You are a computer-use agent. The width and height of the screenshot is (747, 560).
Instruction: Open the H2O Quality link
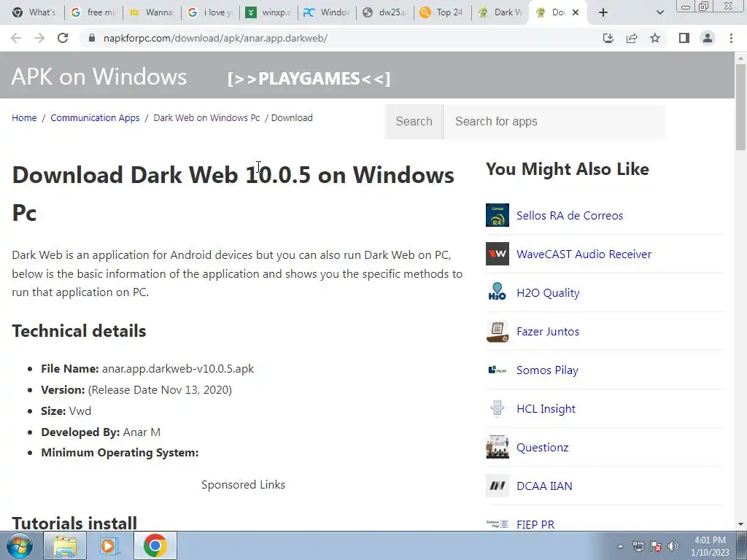548,293
